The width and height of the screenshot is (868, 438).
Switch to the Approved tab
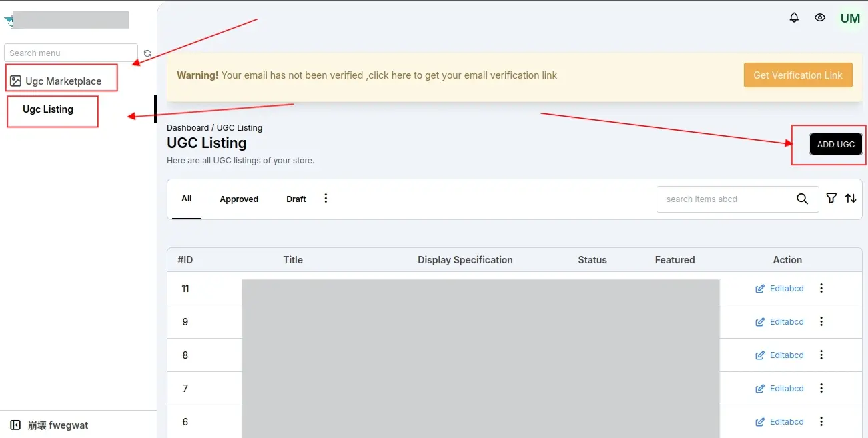click(x=239, y=199)
